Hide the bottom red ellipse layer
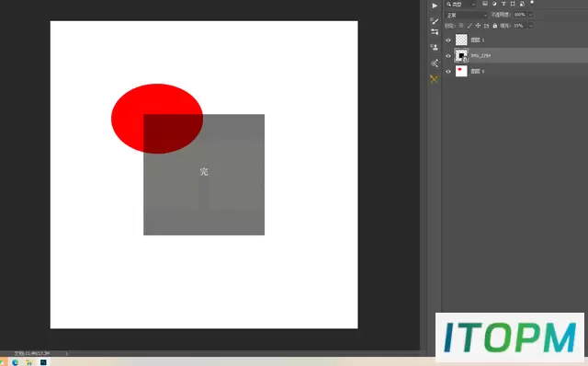The height and width of the screenshot is (366, 588). [448, 72]
